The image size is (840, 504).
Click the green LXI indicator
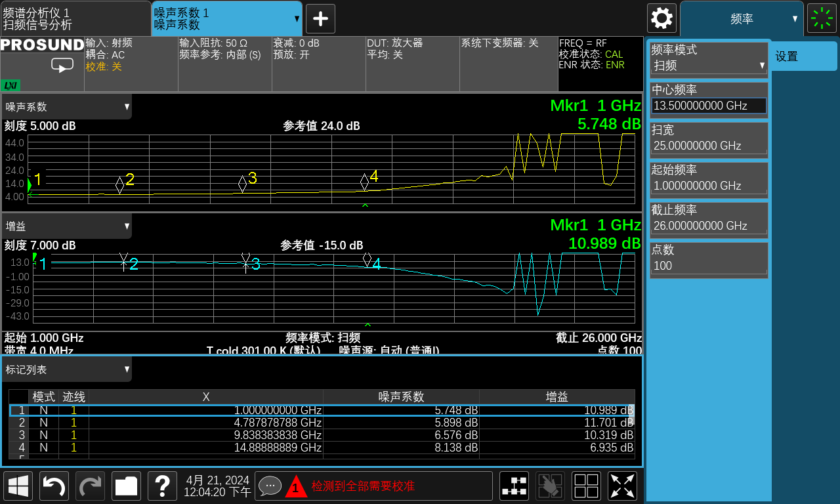(11, 85)
